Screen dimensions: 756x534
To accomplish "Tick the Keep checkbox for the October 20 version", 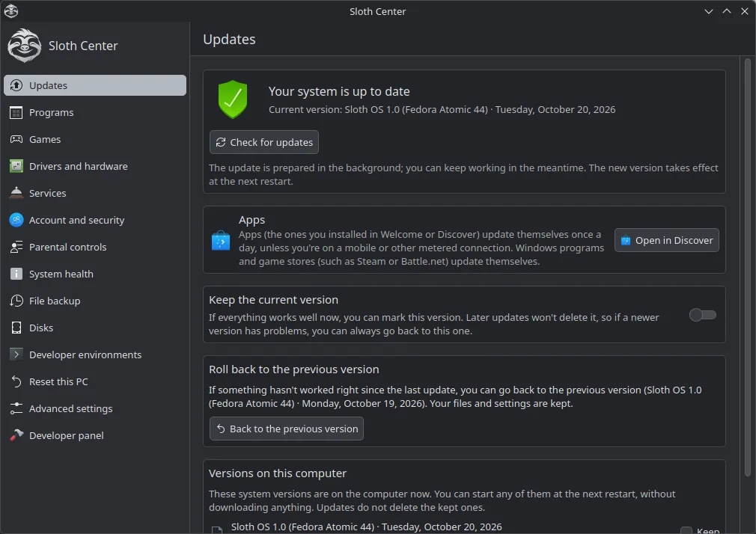I will (686, 530).
